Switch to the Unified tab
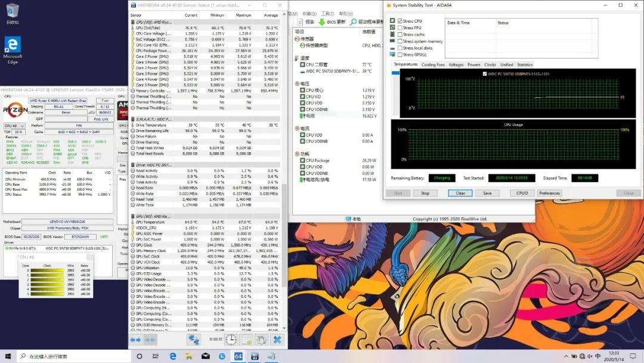 [x=506, y=64]
